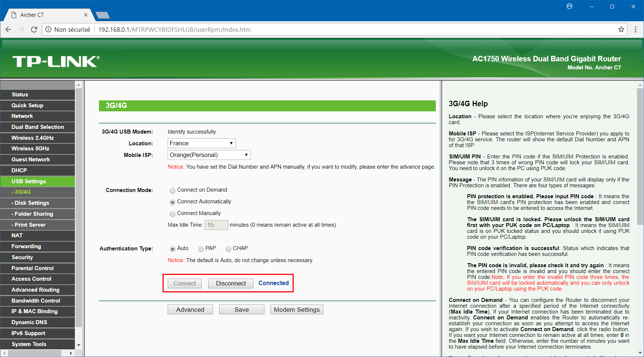Open the Network menu

point(38,116)
